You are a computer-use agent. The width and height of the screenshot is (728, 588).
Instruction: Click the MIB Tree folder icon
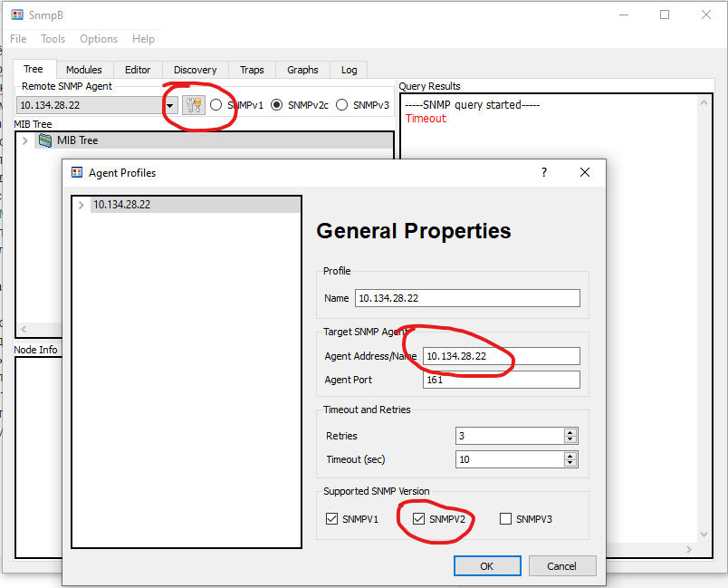coord(44,140)
